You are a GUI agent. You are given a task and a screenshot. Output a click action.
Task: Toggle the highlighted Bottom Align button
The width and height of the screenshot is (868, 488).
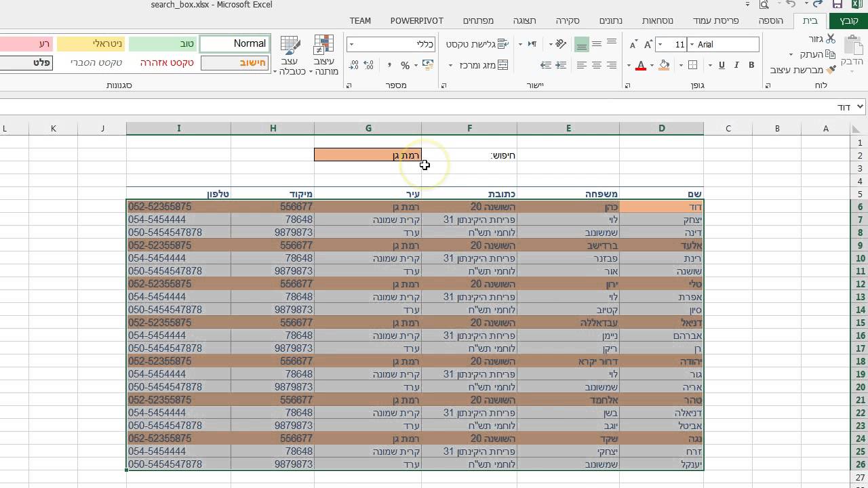click(582, 44)
